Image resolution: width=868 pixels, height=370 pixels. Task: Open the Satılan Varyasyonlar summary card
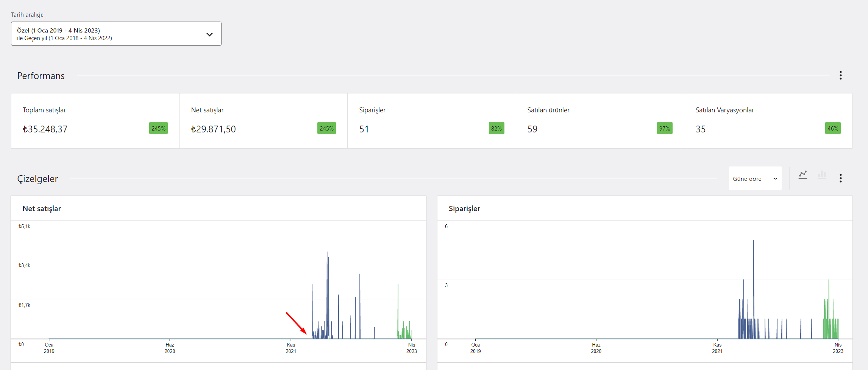click(x=768, y=121)
